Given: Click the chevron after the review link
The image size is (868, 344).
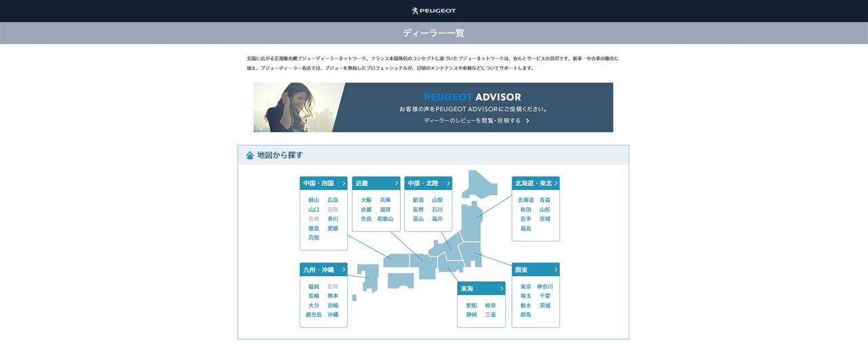Looking at the screenshot, I should pyautogui.click(x=528, y=121).
